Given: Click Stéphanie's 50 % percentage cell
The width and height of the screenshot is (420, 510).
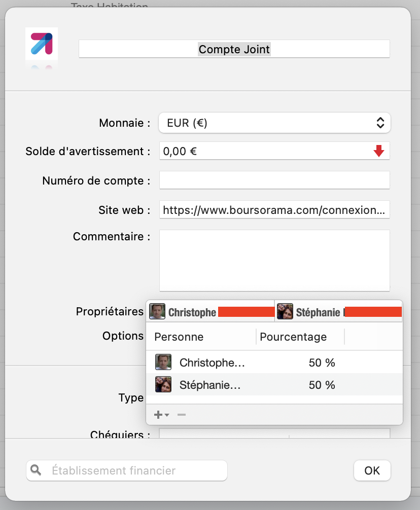Looking at the screenshot, I should (322, 385).
